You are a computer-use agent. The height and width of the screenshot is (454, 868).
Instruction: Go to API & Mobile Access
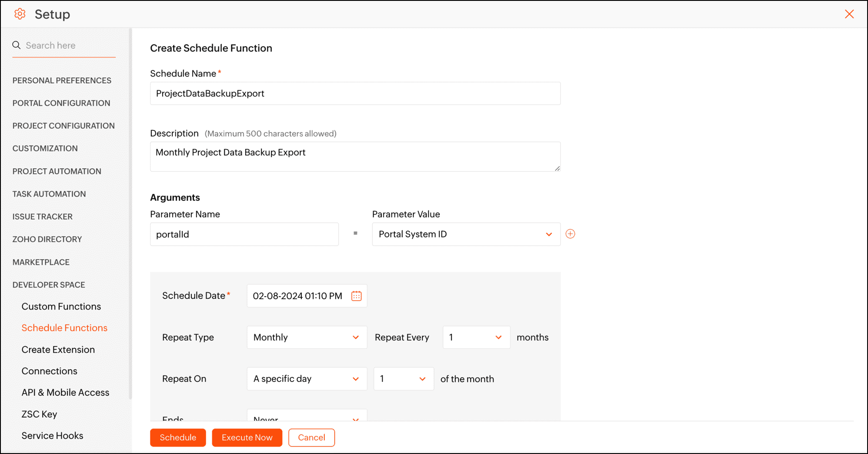coord(65,392)
